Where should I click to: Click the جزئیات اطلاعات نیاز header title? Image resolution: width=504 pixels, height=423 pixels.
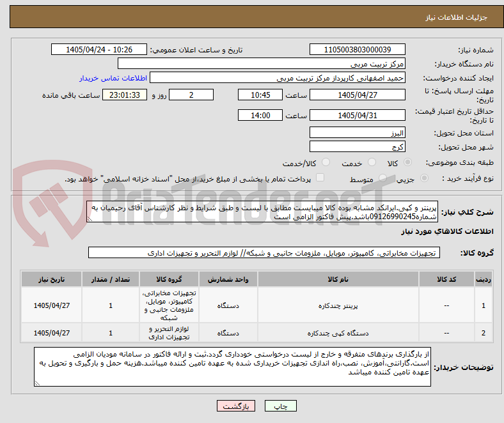pyautogui.click(x=457, y=17)
